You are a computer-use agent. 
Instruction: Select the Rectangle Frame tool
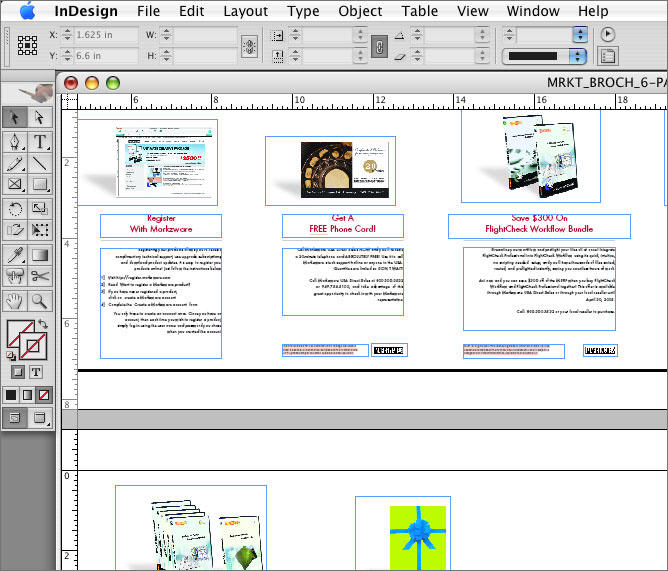point(15,184)
